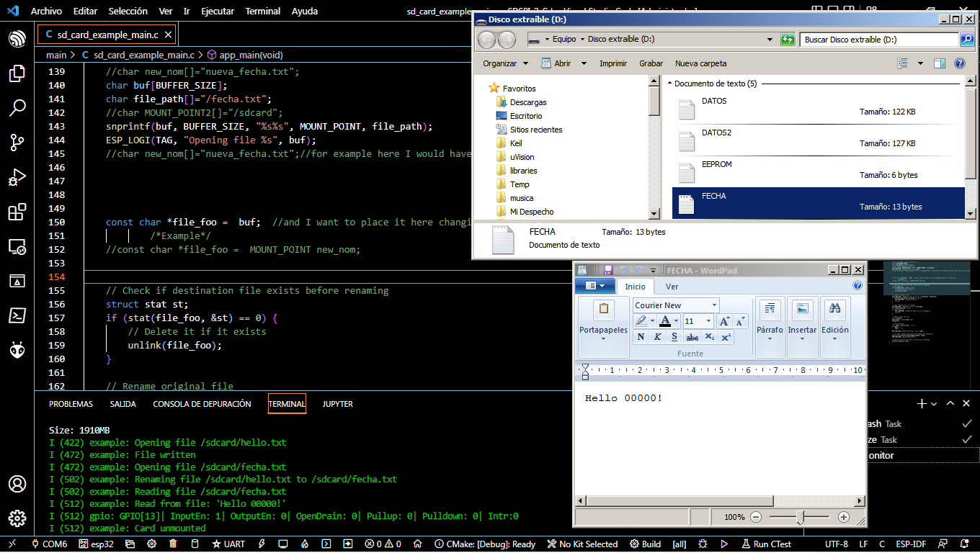Image resolution: width=980 pixels, height=553 pixels.
Task: Open Remote Explorer in the activity bar
Action: coord(17,246)
